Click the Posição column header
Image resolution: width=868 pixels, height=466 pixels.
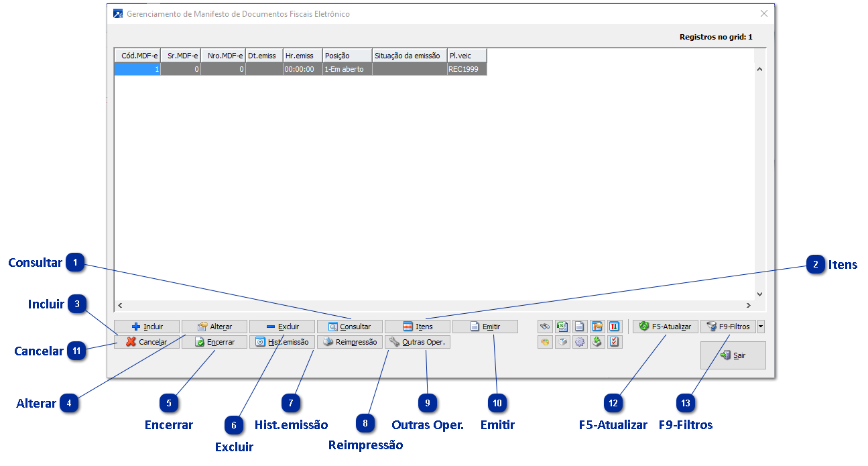[x=347, y=56]
